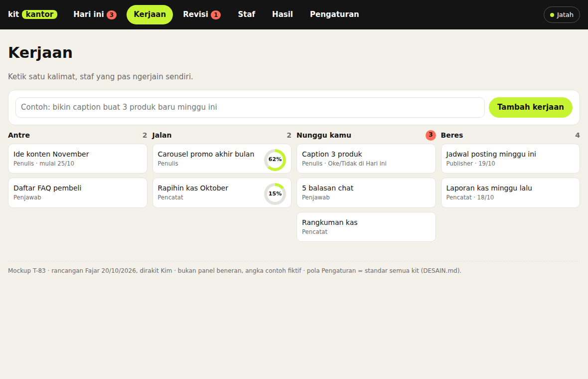This screenshot has height=379, width=588.
Task: Click the red count badge on Revisi
Action: tap(216, 15)
